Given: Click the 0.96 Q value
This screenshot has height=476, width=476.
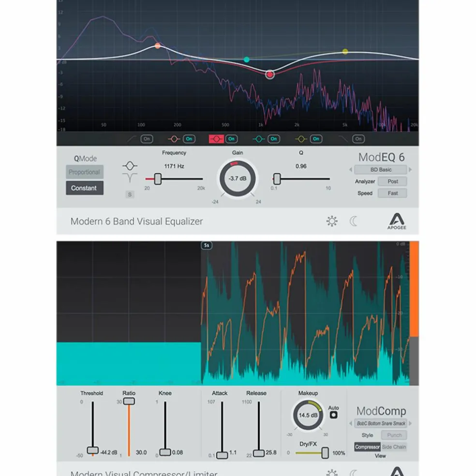Looking at the screenshot, I should [x=301, y=166].
